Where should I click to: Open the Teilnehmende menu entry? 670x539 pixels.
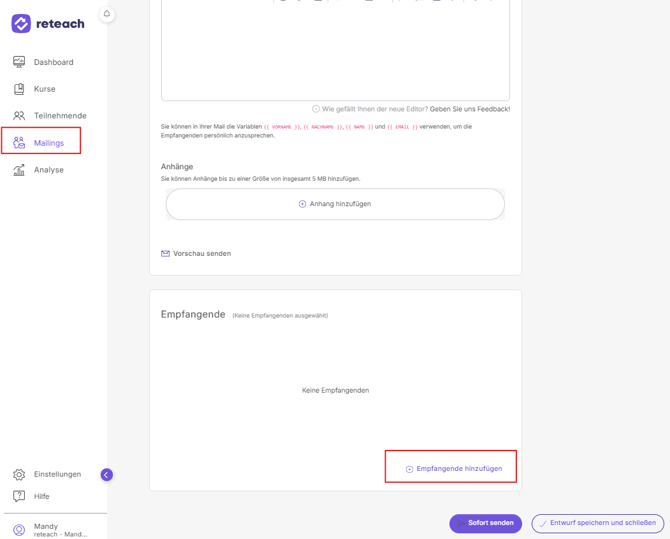click(60, 116)
